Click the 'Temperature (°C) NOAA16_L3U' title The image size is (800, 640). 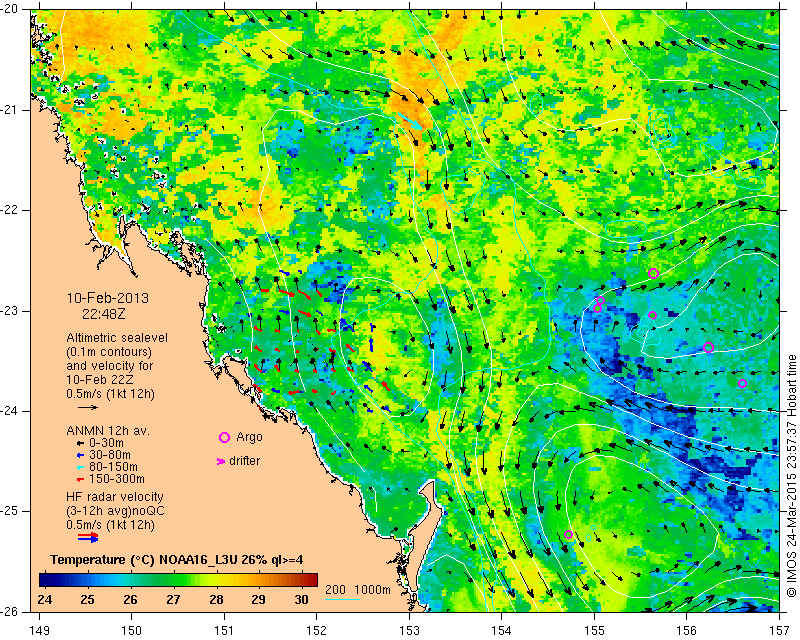[142, 560]
